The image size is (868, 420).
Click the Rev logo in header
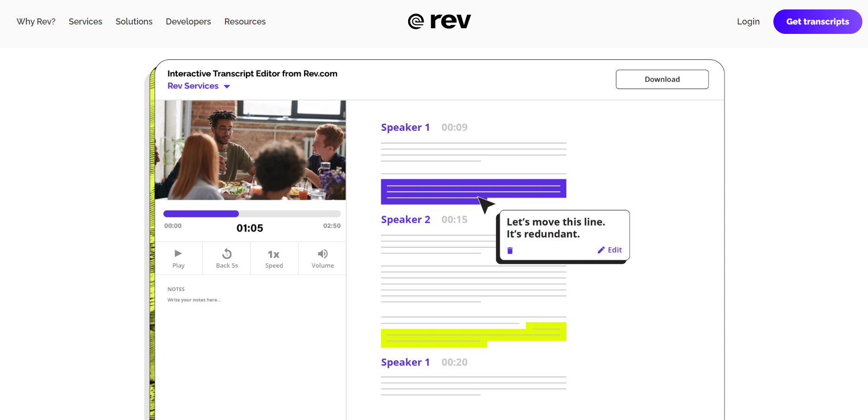coord(439,21)
